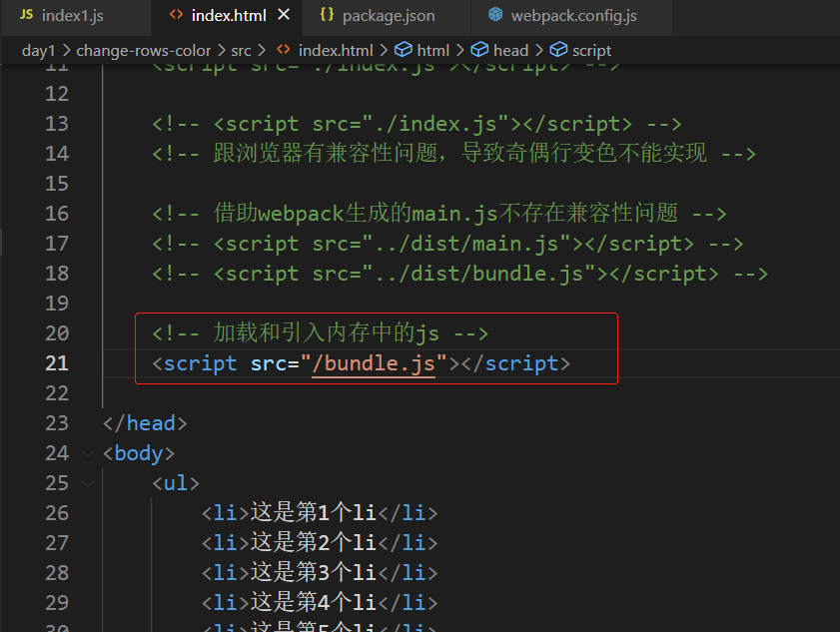The width and height of the screenshot is (840, 632).
Task: Open src breadcrumb folder
Action: pos(241,50)
